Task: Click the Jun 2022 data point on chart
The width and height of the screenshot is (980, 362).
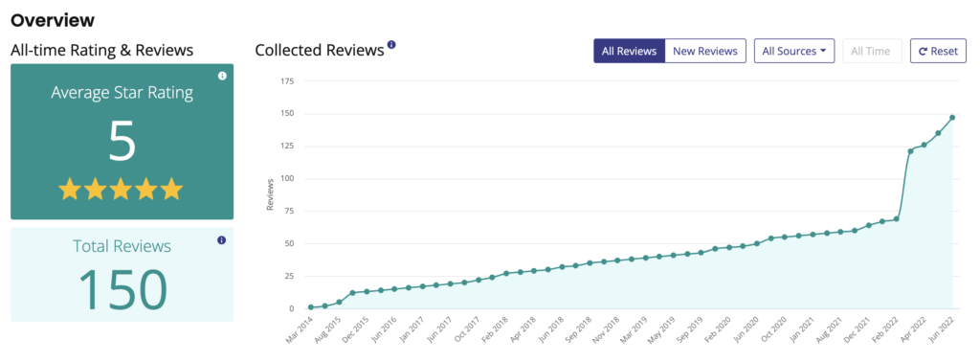Action: tap(952, 118)
